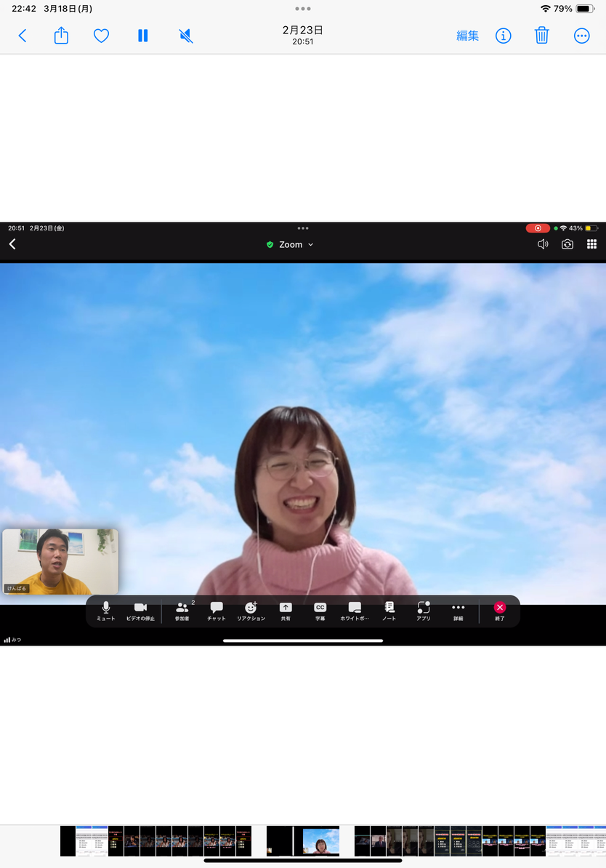
Task: Open the gallery view grid icon
Action: click(591, 244)
